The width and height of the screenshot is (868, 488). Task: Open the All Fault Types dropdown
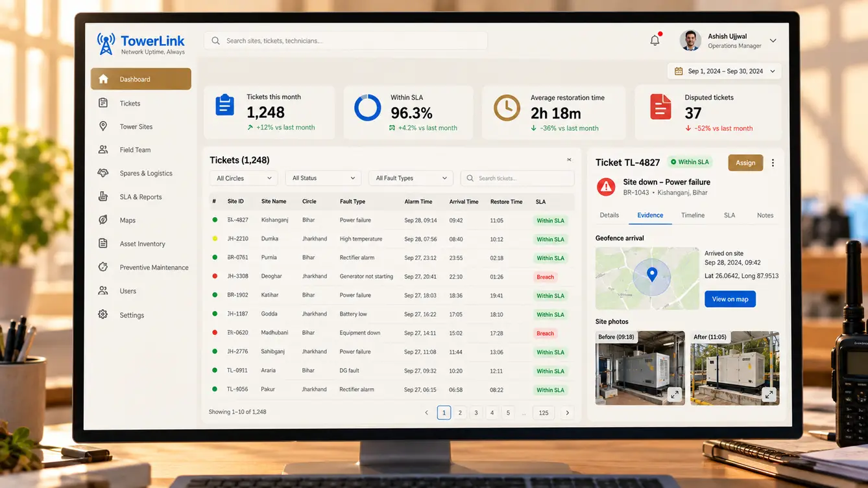[411, 178]
